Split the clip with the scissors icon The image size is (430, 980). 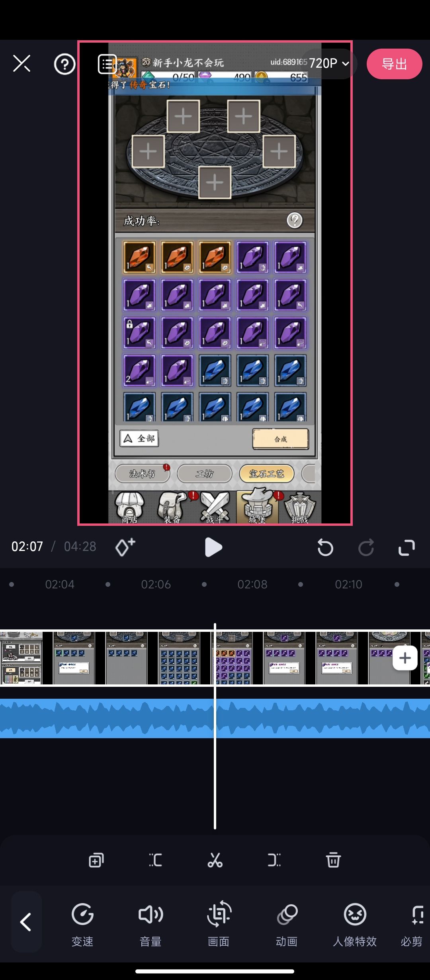215,860
